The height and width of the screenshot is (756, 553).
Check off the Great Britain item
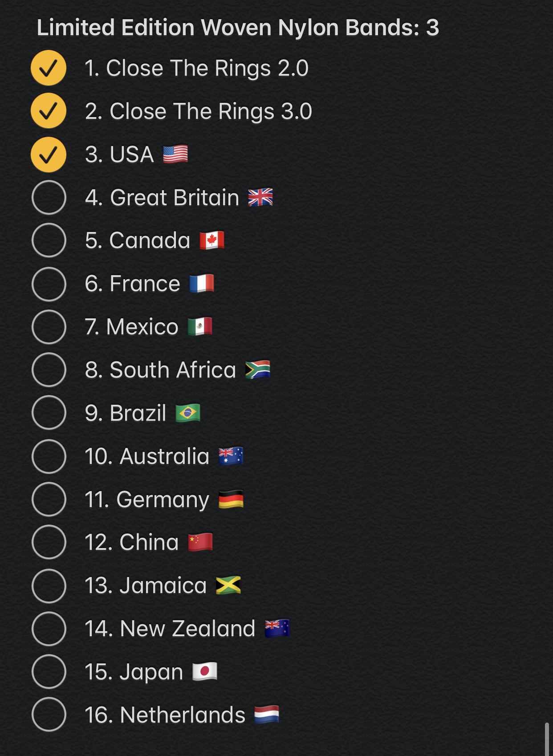click(49, 197)
